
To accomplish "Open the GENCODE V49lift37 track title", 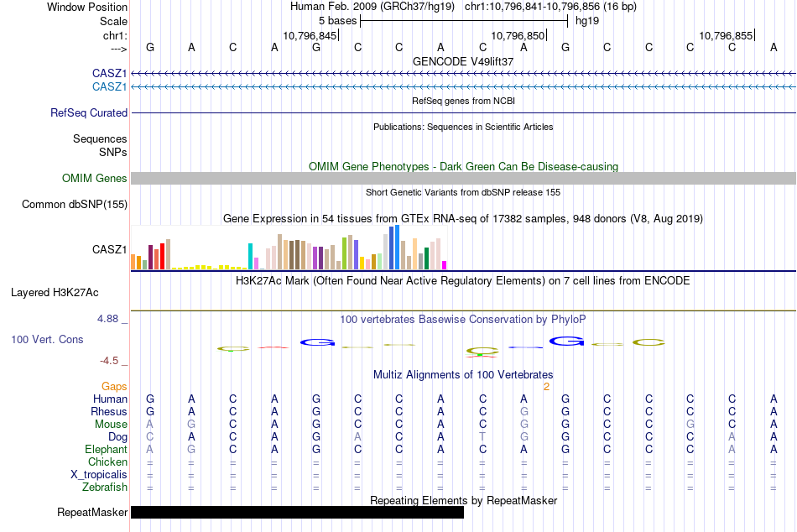I will pos(463,61).
